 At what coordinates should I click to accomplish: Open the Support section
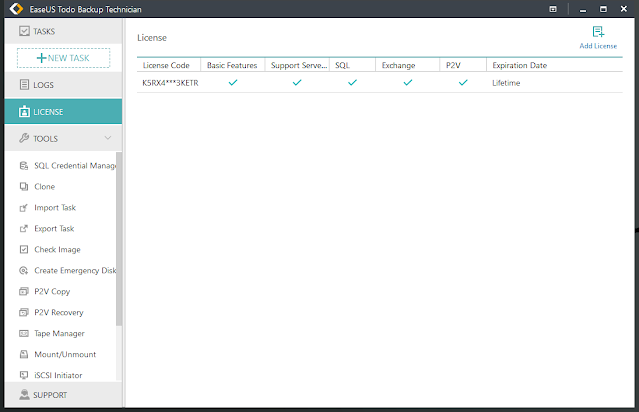pyautogui.click(x=63, y=394)
